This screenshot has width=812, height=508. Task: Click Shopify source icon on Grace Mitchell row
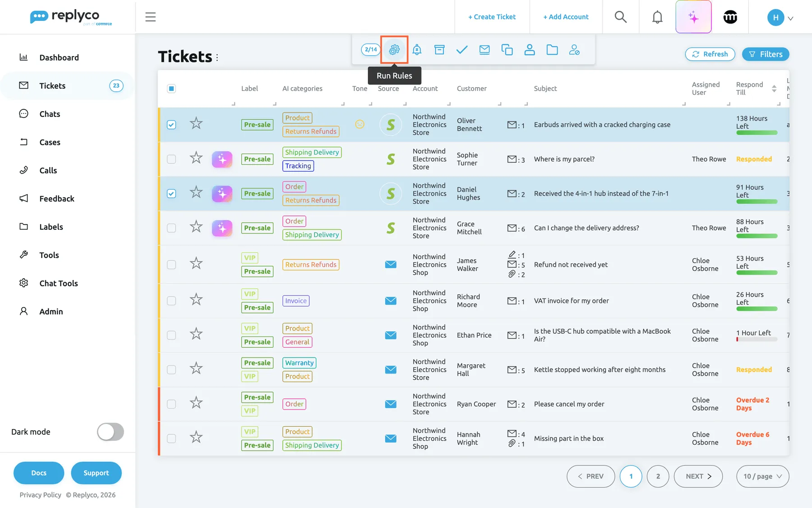click(391, 228)
